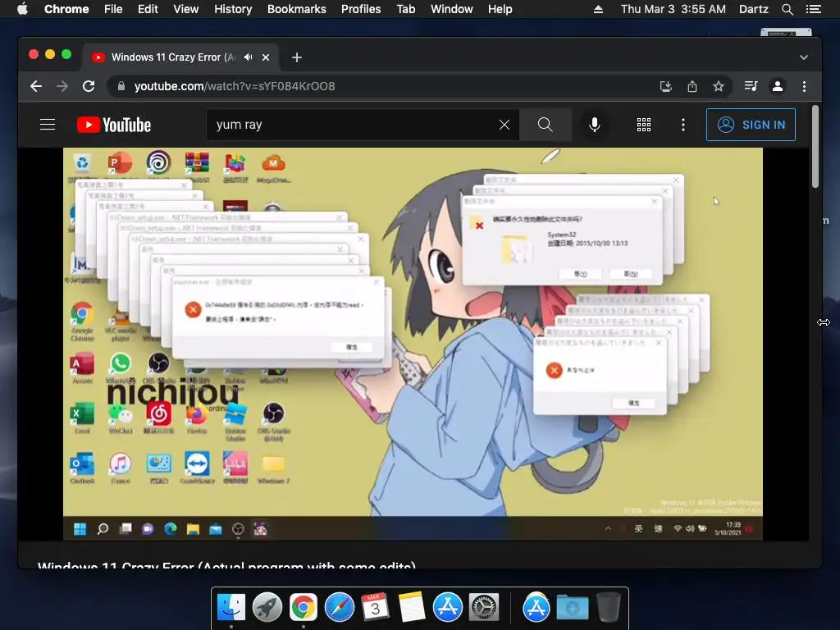The image size is (840, 630).
Task: Click the eject icon in menu bar
Action: [598, 9]
